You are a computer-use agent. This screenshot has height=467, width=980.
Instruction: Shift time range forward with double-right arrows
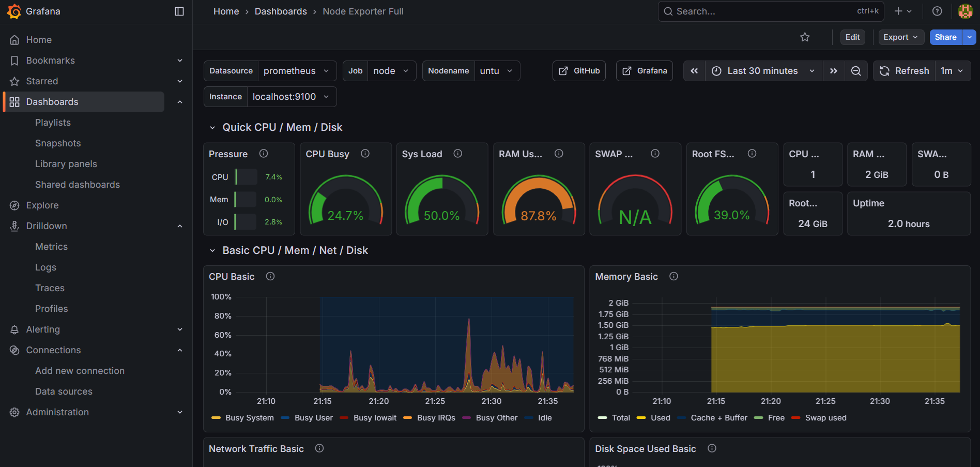pos(834,71)
